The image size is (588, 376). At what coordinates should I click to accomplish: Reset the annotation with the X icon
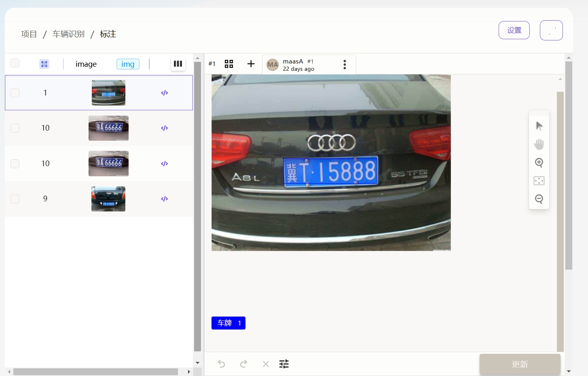coord(266,364)
